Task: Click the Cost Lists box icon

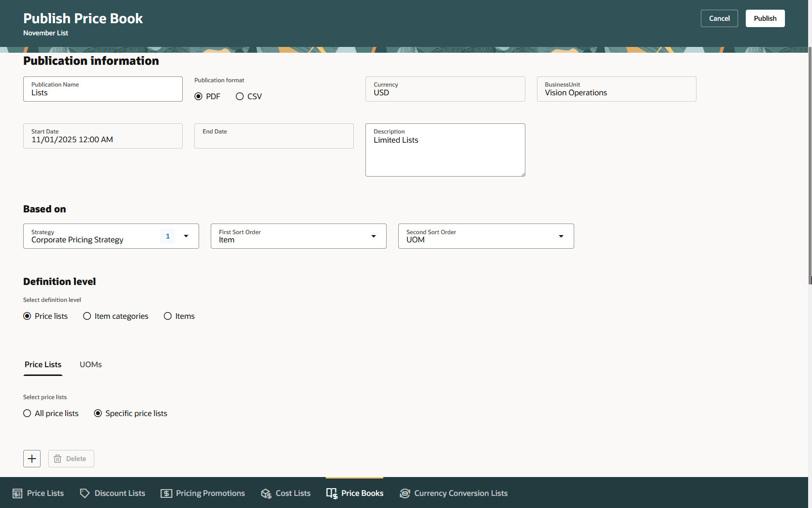Action: pos(266,493)
